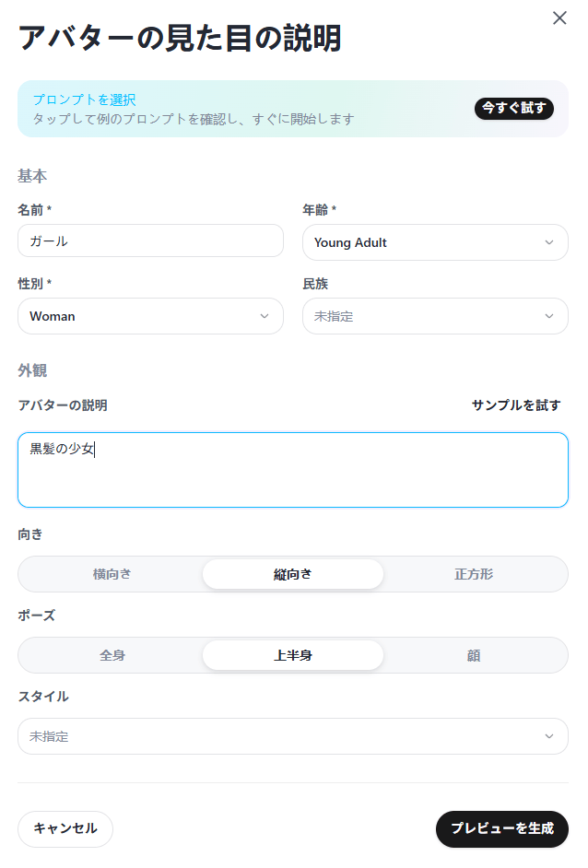This screenshot has height=868, width=588.
Task: Click サンプルを試す link
Action: pyautogui.click(x=516, y=405)
